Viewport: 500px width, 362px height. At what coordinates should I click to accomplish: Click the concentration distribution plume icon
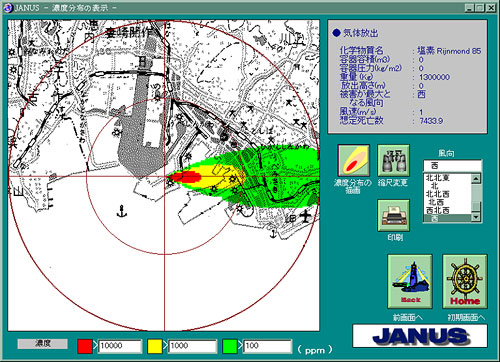[353, 160]
